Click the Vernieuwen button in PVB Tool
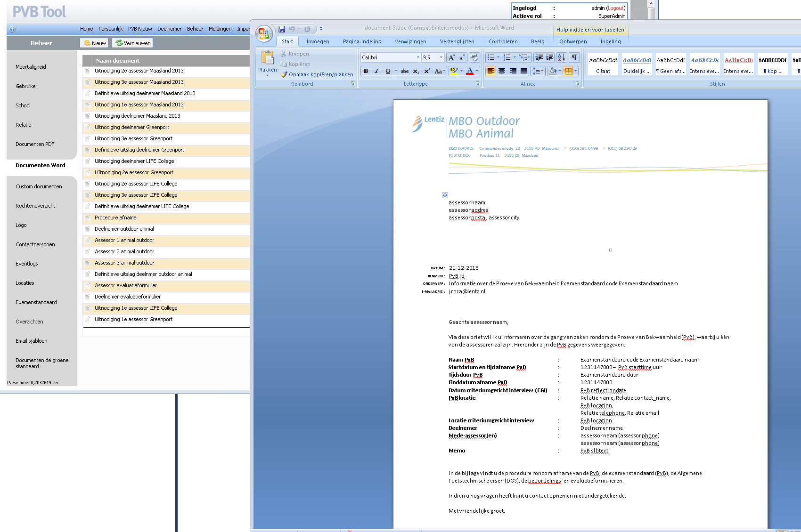Viewport: 801px width, 532px height. 132,43
